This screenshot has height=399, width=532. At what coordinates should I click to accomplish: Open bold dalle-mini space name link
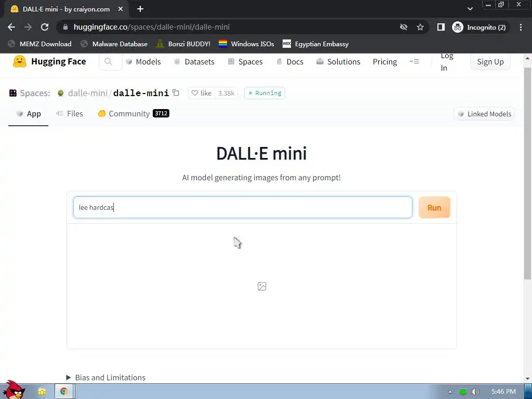tap(141, 93)
